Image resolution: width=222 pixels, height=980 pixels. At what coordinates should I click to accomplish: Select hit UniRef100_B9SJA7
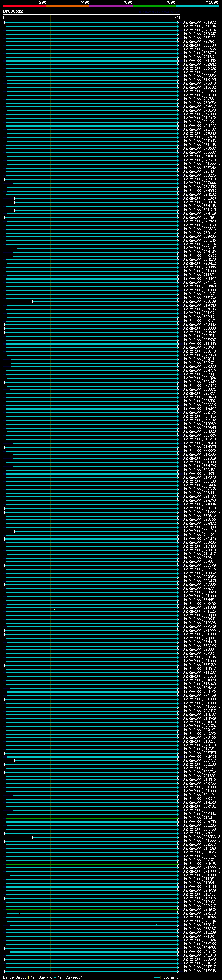pos(199,248)
